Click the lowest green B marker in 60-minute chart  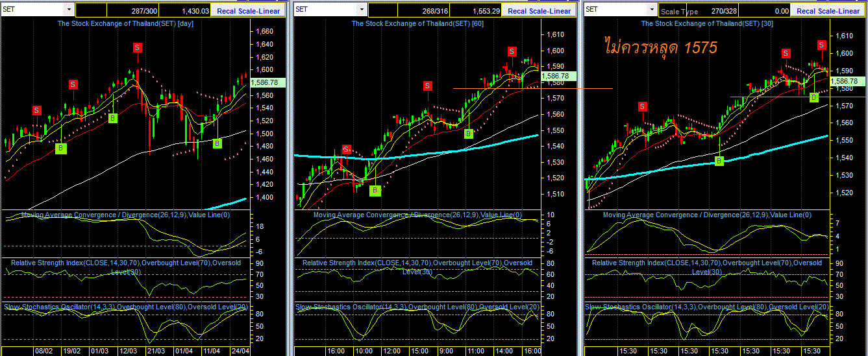pos(375,191)
